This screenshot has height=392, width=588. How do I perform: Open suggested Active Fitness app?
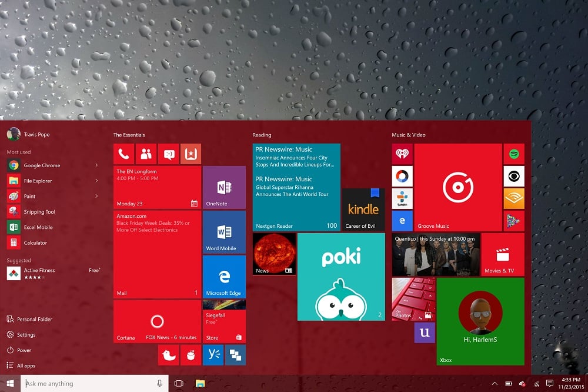54,273
